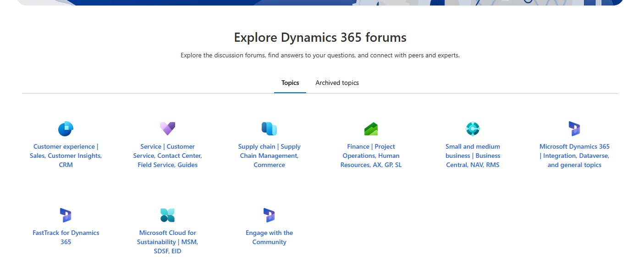Image resolution: width=644 pixels, height=268 pixels.
Task: Open the FastTrack for Dynamics 365 link
Action: coord(66,237)
